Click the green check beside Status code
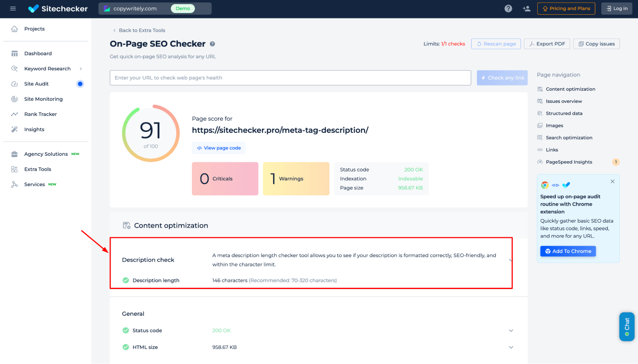 point(126,331)
